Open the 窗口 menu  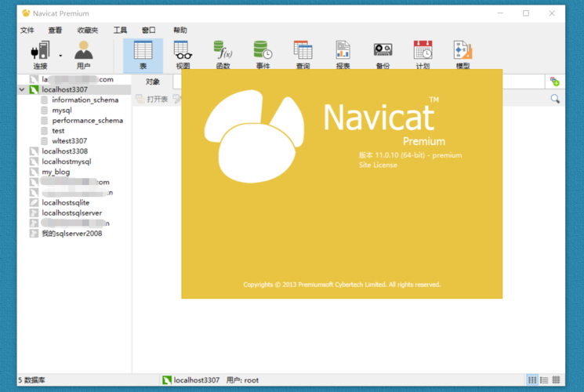click(149, 30)
